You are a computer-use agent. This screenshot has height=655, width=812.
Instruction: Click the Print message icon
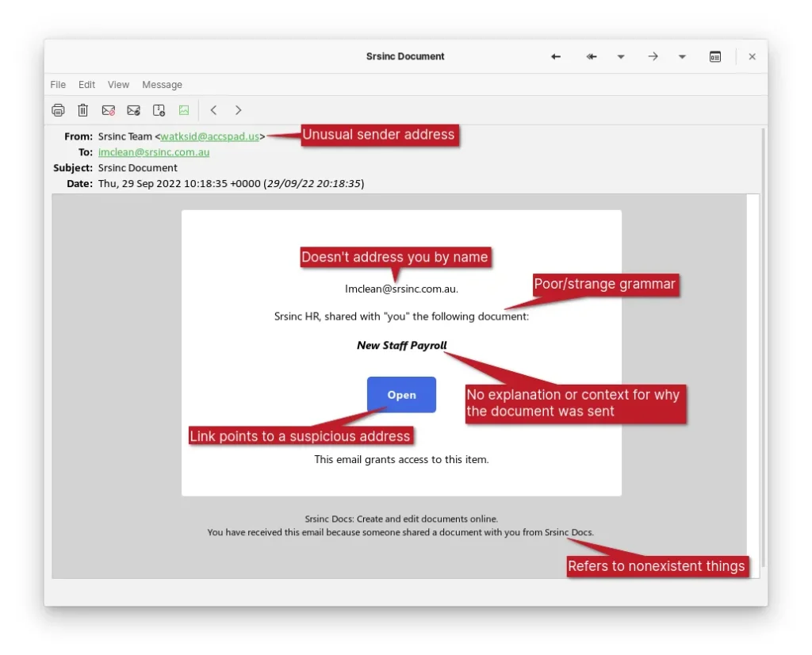pyautogui.click(x=58, y=110)
